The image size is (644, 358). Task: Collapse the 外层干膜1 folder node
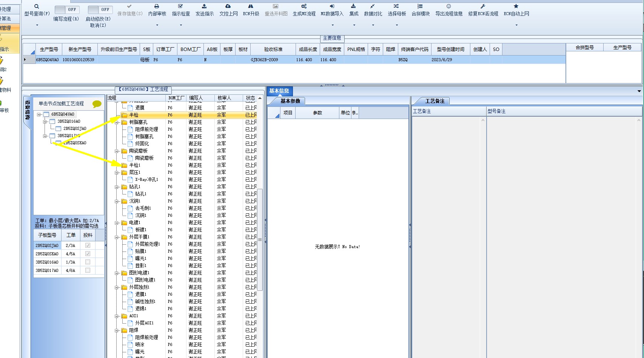(117, 237)
